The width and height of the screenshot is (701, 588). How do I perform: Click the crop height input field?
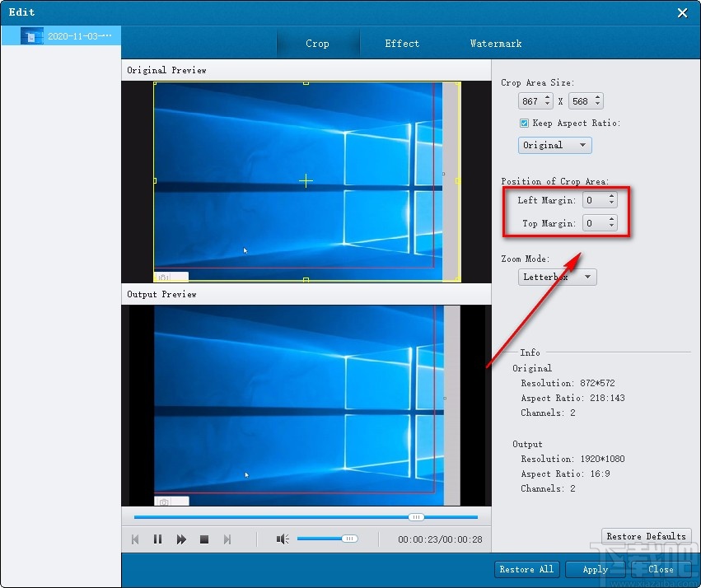[x=582, y=101]
